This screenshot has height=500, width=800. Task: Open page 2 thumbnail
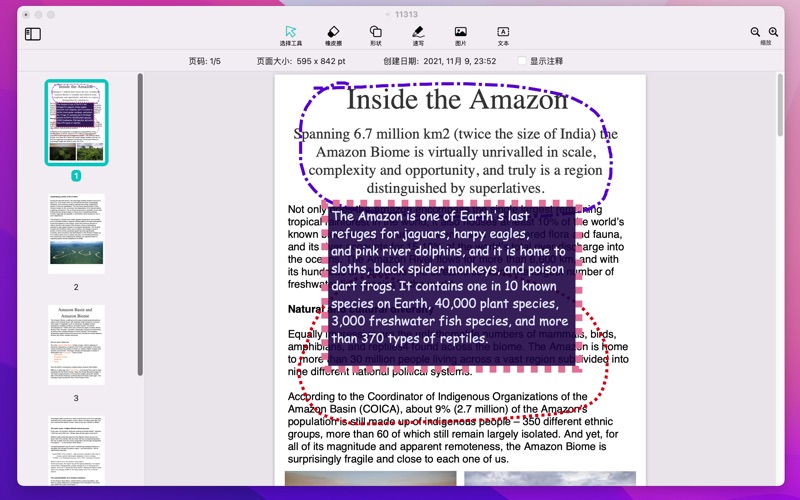click(x=77, y=234)
